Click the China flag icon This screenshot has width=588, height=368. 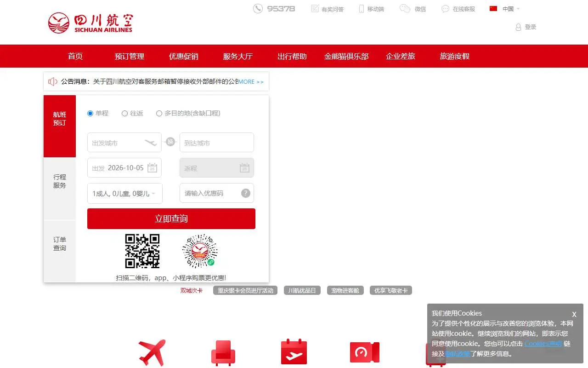493,8
